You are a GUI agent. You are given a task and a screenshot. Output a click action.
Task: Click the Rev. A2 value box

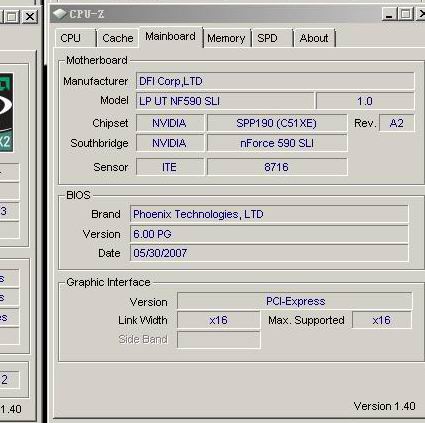click(x=397, y=123)
